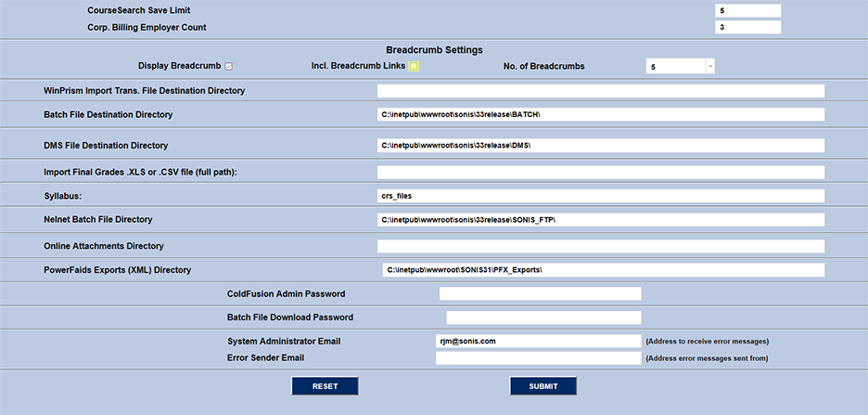Click the ColdFusion Admin Password field
The width and height of the screenshot is (868, 415).
point(540,293)
